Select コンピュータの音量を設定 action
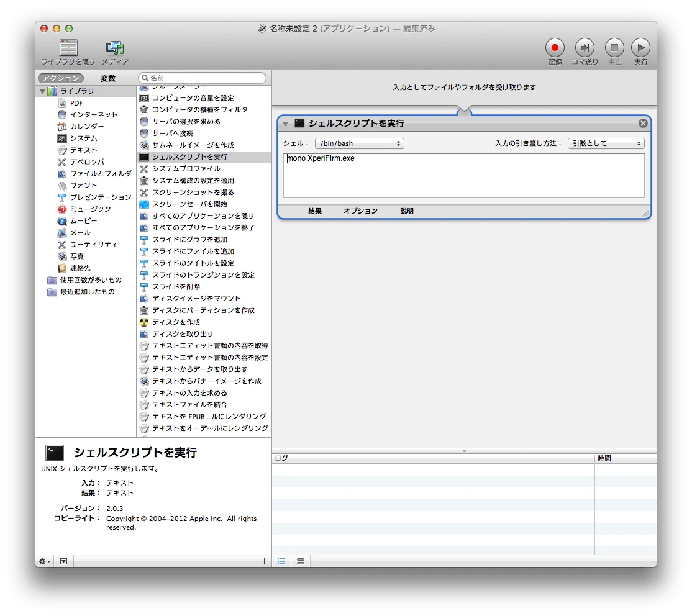 click(193, 97)
